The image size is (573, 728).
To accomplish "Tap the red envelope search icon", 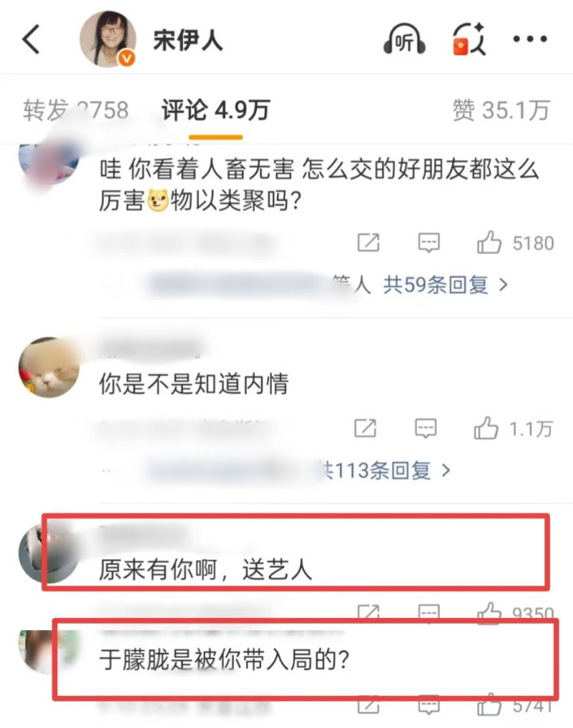I will pyautogui.click(x=469, y=40).
